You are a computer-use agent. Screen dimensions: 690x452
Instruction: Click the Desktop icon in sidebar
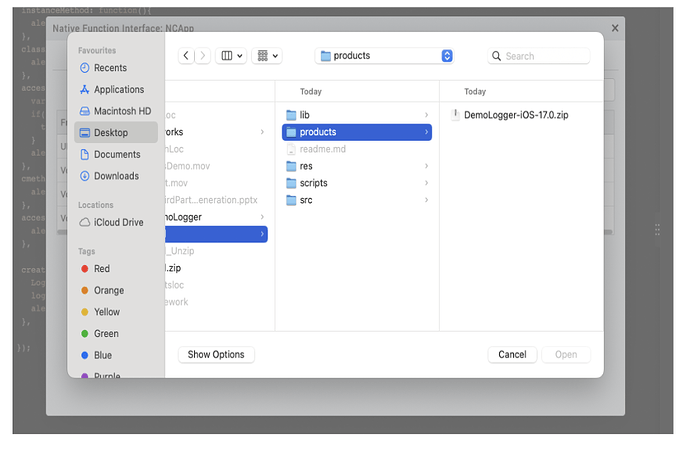84,132
